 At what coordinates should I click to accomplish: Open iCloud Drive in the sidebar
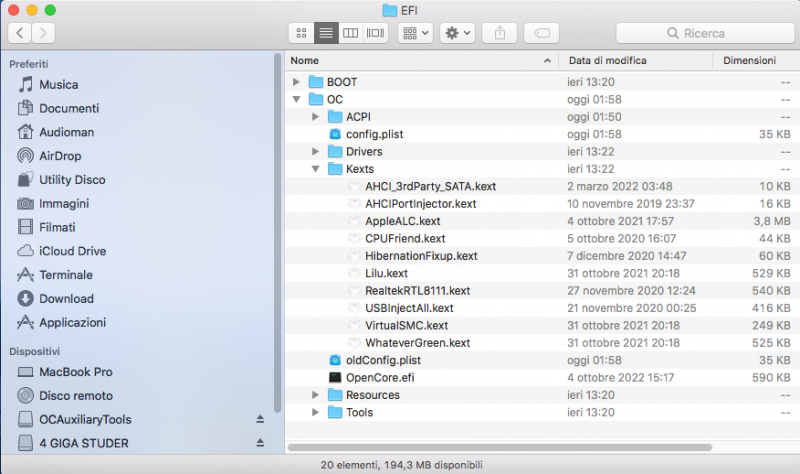[62, 251]
